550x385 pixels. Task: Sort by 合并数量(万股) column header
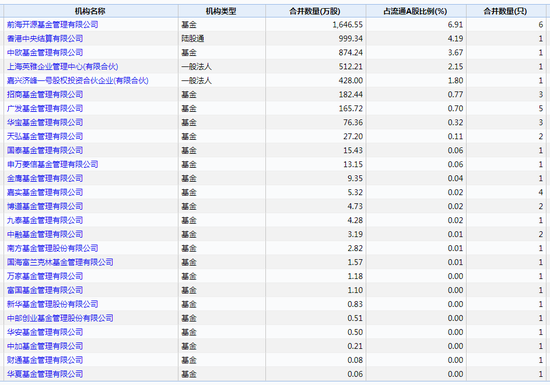click(x=316, y=11)
